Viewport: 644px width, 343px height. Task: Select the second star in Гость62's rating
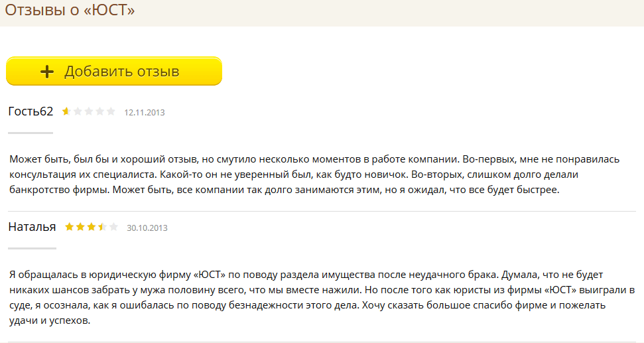coord(78,111)
